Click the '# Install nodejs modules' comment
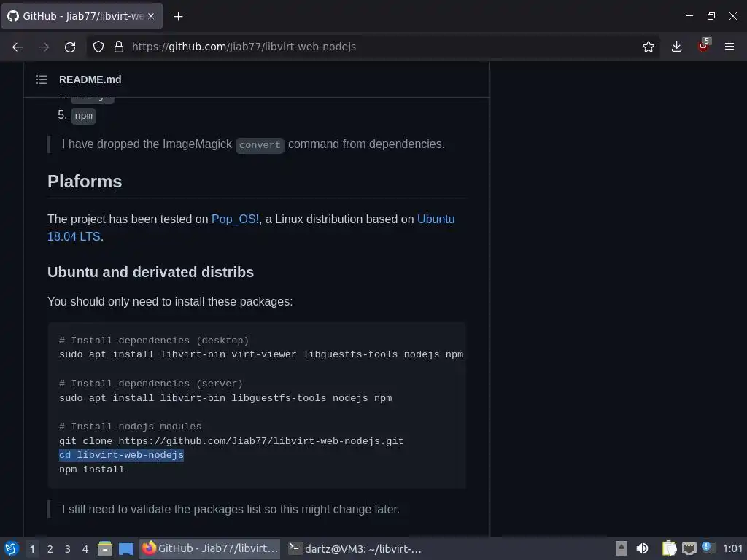The image size is (747, 560). tap(130, 427)
